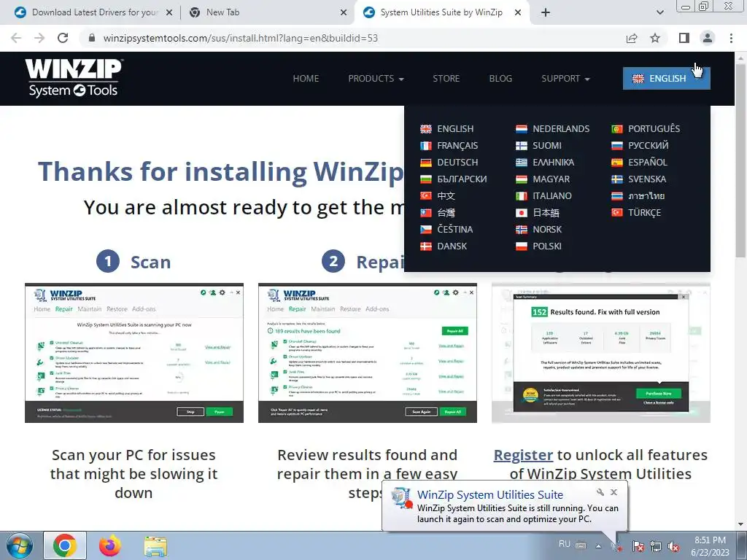Select NORSK language option
Screen dimensions: 747x560
click(539, 230)
